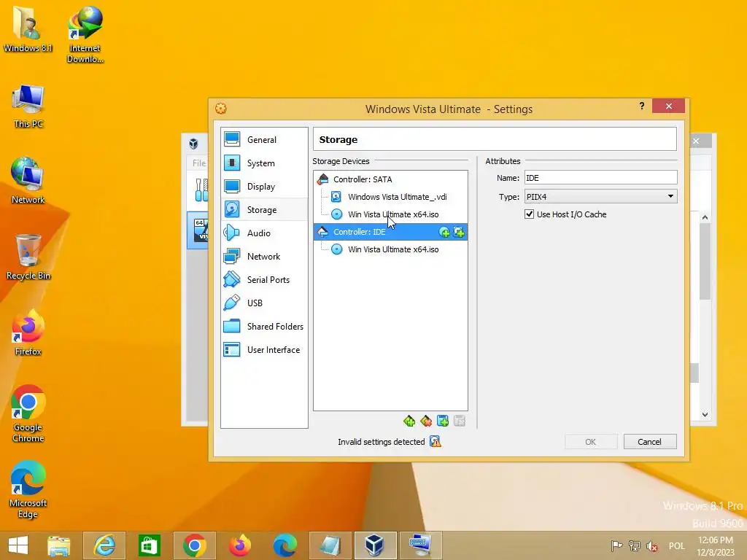Select the Storage settings category
This screenshot has height=560, width=747.
coord(264,209)
